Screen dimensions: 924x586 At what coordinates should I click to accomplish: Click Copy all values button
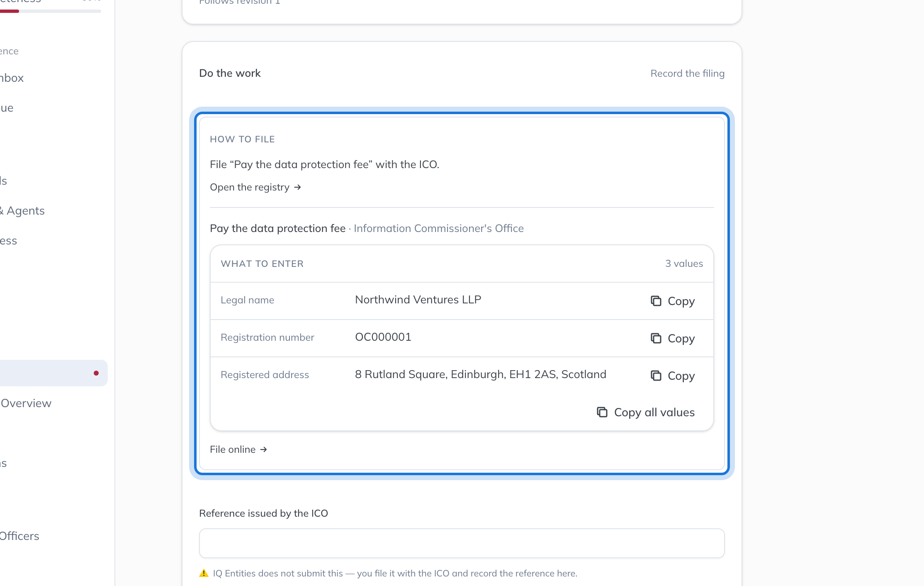[646, 412]
